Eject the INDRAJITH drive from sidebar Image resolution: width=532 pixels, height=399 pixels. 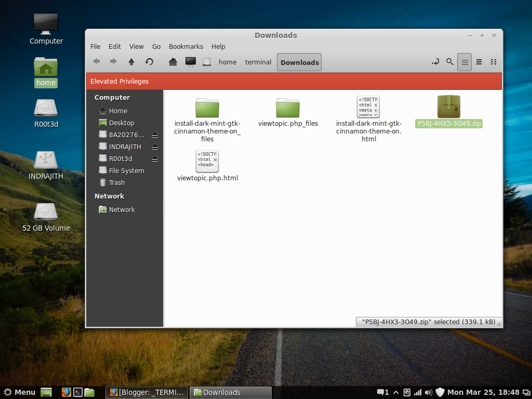[x=154, y=147]
